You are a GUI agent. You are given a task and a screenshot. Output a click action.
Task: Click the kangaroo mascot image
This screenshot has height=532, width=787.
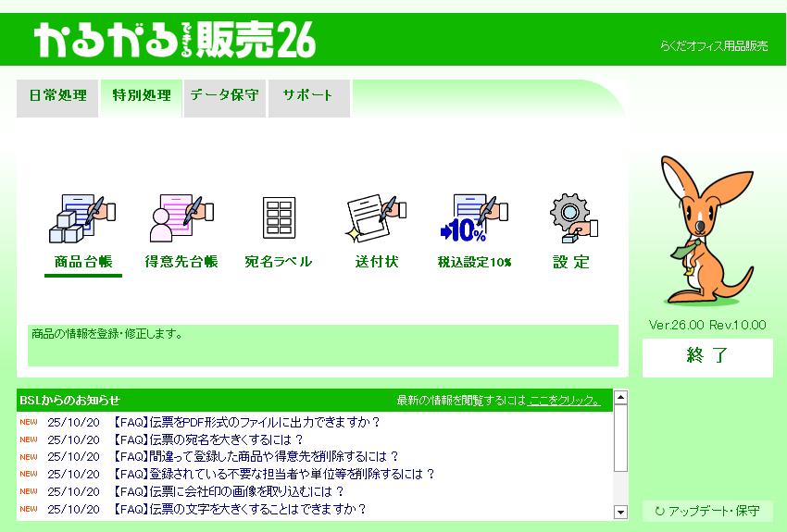click(x=706, y=229)
